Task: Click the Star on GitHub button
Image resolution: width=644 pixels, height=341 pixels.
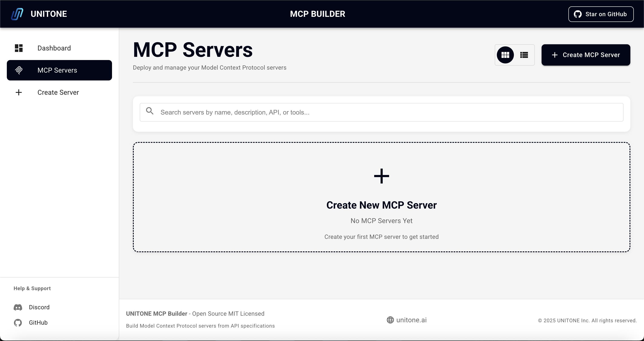Action: (x=601, y=14)
